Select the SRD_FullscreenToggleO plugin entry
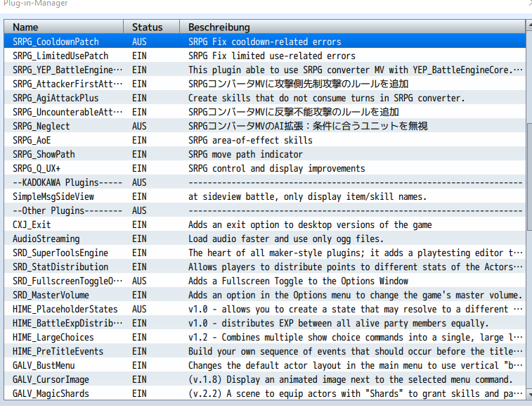Screen dimensions: 532x406 pos(265,281)
